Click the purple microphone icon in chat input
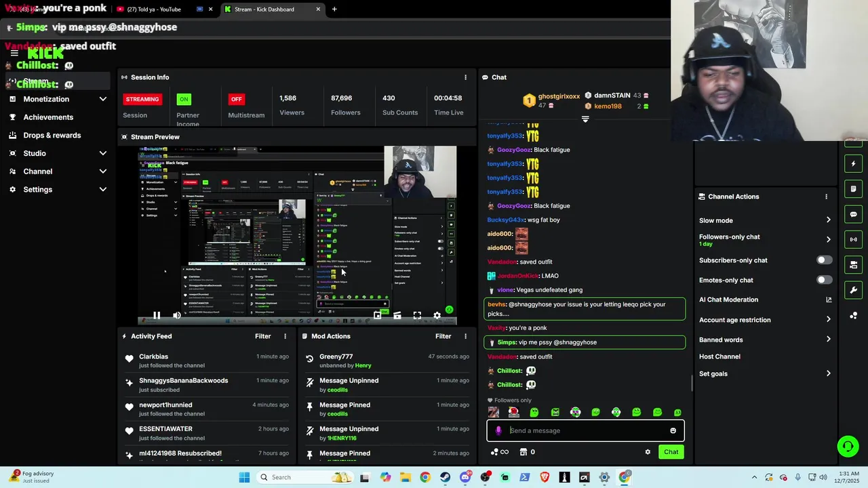 coord(498,430)
